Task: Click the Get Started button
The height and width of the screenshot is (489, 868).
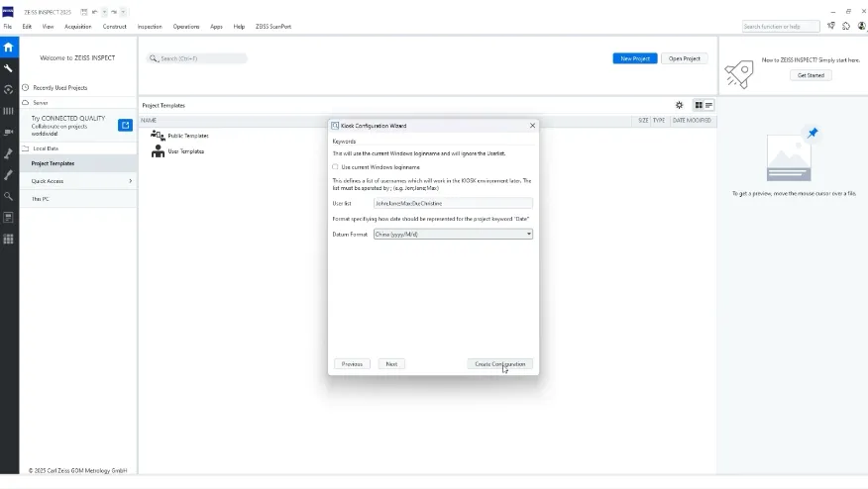Action: coord(811,75)
